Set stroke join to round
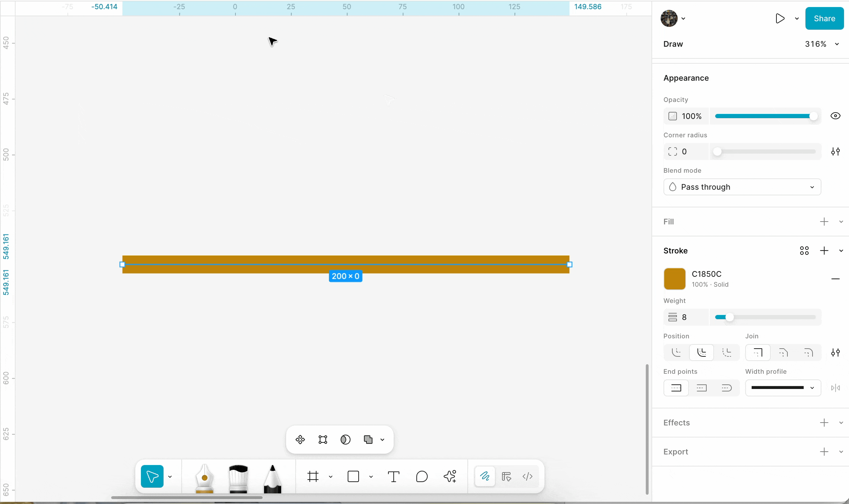This screenshot has height=504, width=849. (x=808, y=353)
